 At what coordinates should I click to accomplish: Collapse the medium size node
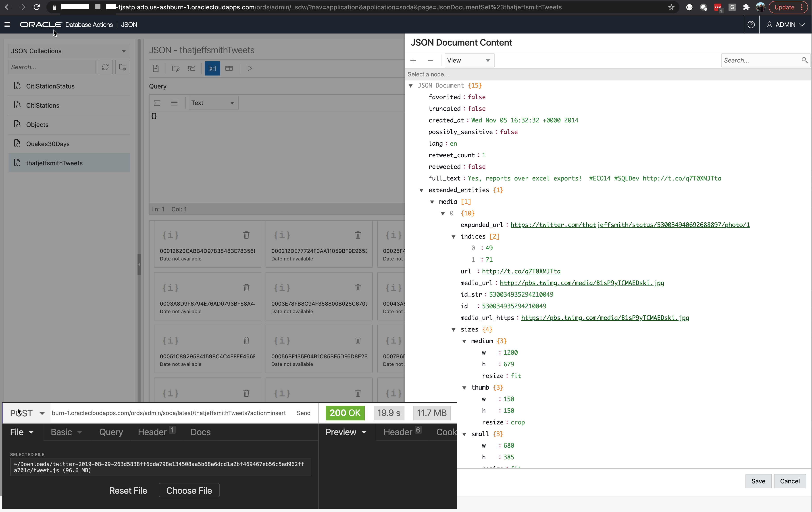coord(464,342)
